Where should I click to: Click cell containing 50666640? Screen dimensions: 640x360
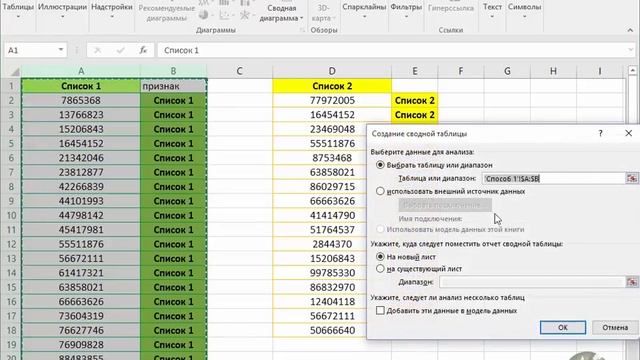[320, 330]
